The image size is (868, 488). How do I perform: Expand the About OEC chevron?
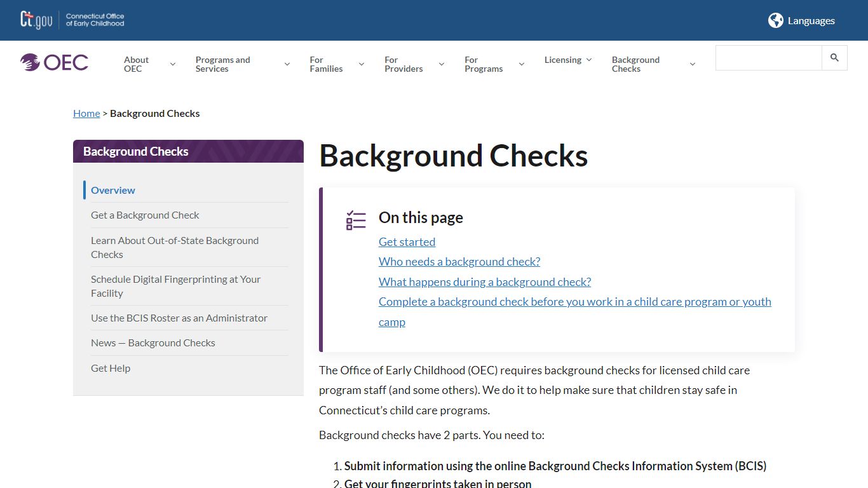click(x=172, y=64)
